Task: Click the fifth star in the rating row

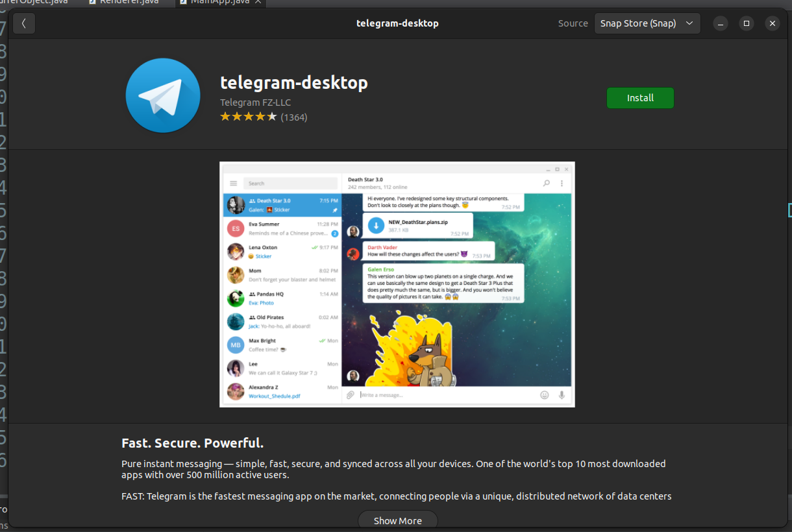Action: point(271,116)
